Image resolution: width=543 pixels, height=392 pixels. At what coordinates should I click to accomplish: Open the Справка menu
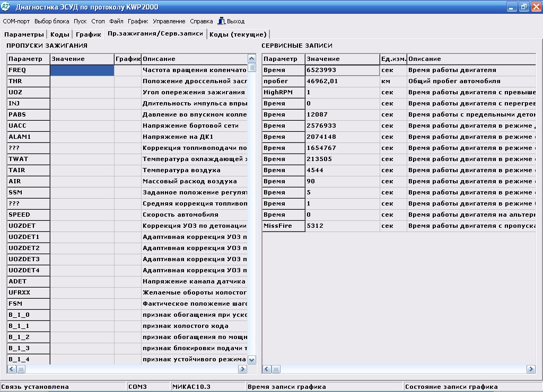click(x=201, y=21)
